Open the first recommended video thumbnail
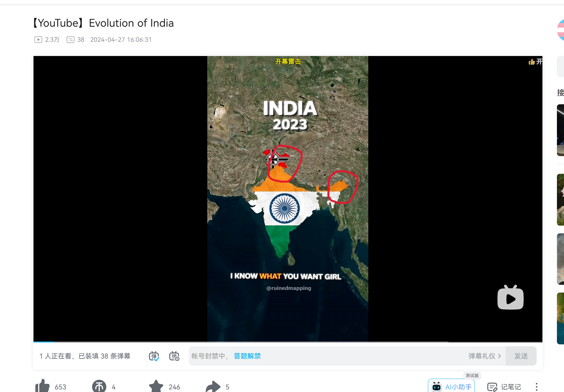The height and width of the screenshot is (392, 564). [560, 130]
